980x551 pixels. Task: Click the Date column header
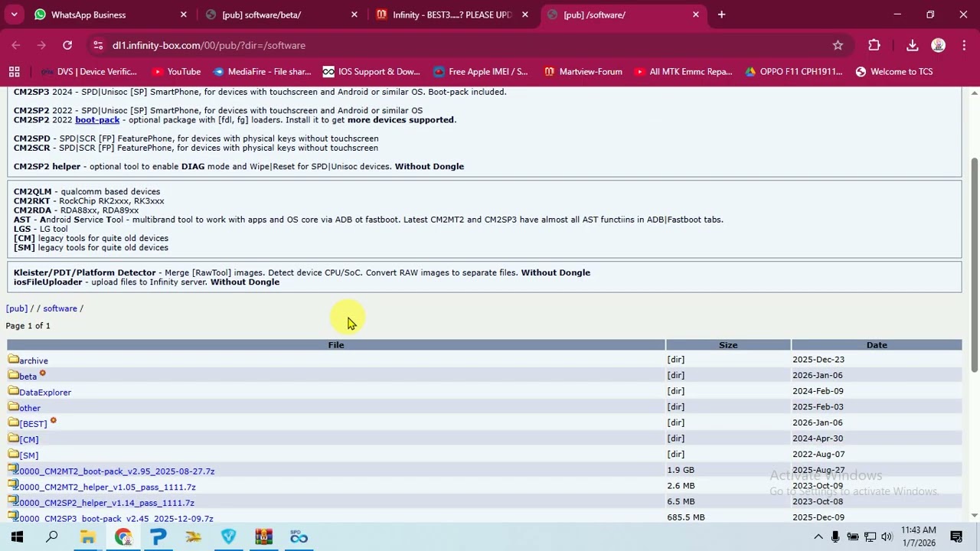pyautogui.click(x=877, y=345)
